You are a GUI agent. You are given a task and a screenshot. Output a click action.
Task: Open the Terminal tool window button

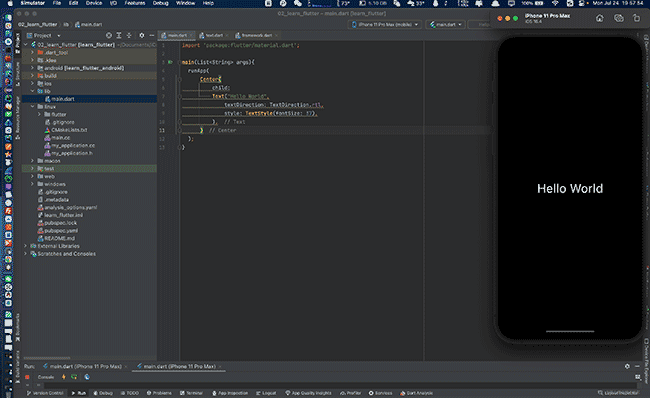pyautogui.click(x=192, y=393)
